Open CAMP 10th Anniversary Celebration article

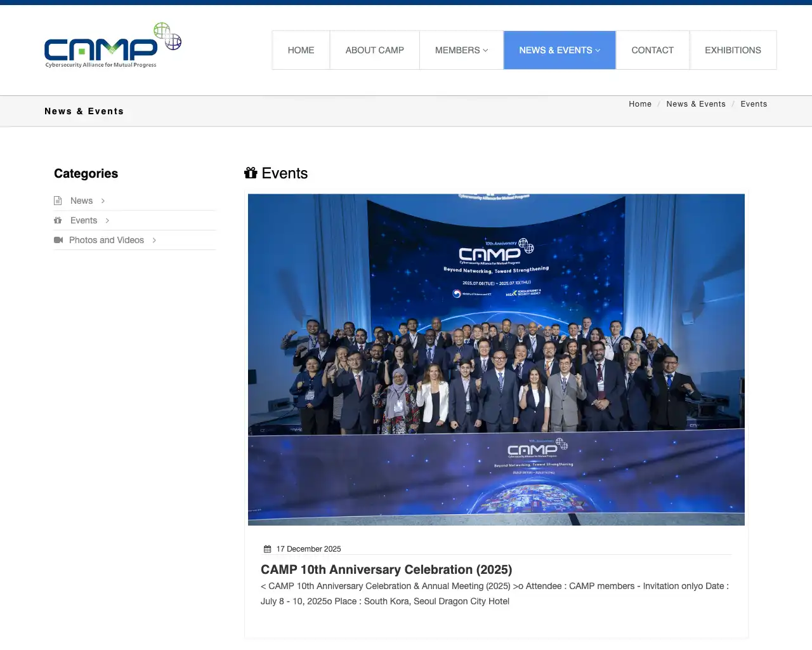coord(386,569)
